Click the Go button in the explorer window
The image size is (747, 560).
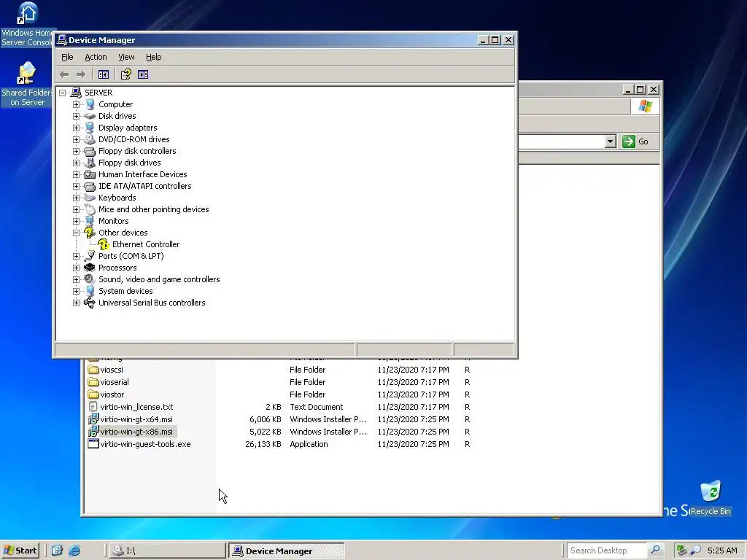[x=635, y=141]
